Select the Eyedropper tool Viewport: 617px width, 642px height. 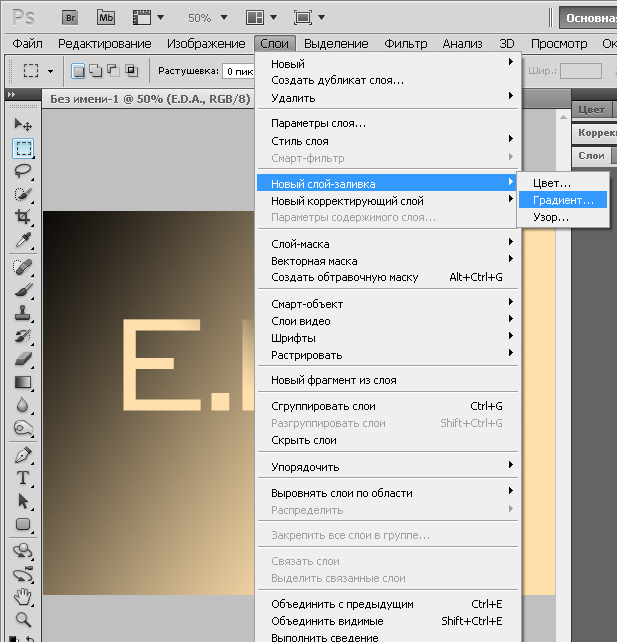23,240
